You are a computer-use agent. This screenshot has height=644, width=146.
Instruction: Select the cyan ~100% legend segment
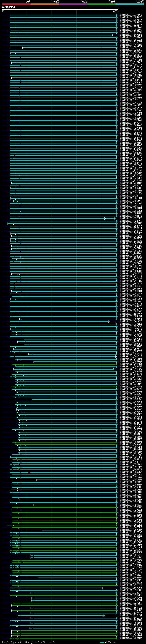[x=130, y=4]
